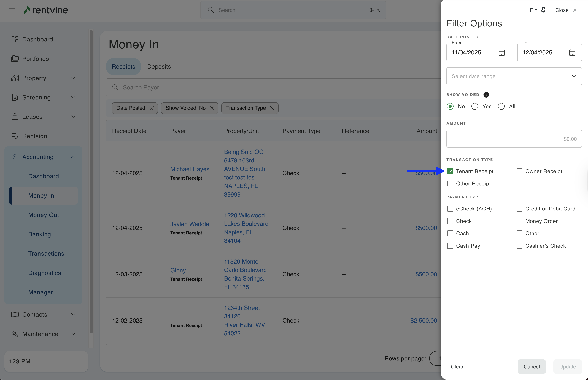Open Money Out in the sidebar

(x=44, y=215)
